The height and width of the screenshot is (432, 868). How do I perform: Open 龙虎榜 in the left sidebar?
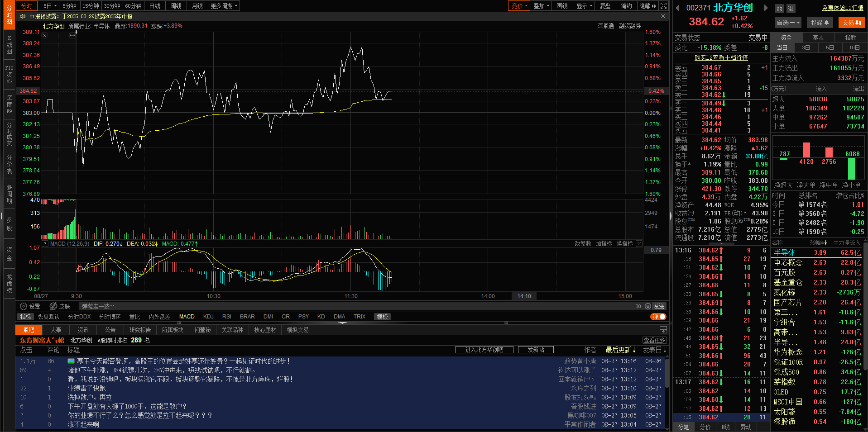click(9, 284)
